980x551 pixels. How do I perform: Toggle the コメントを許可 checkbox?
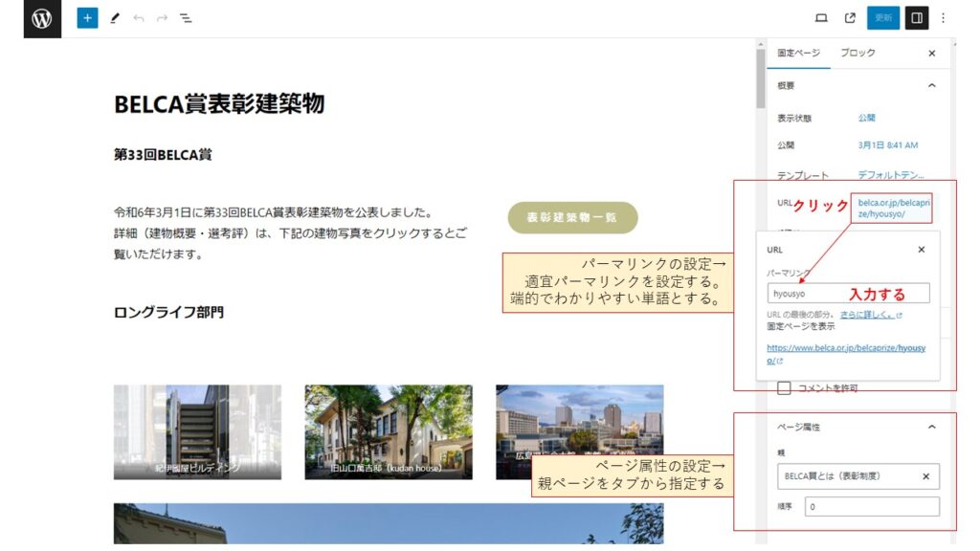(784, 388)
